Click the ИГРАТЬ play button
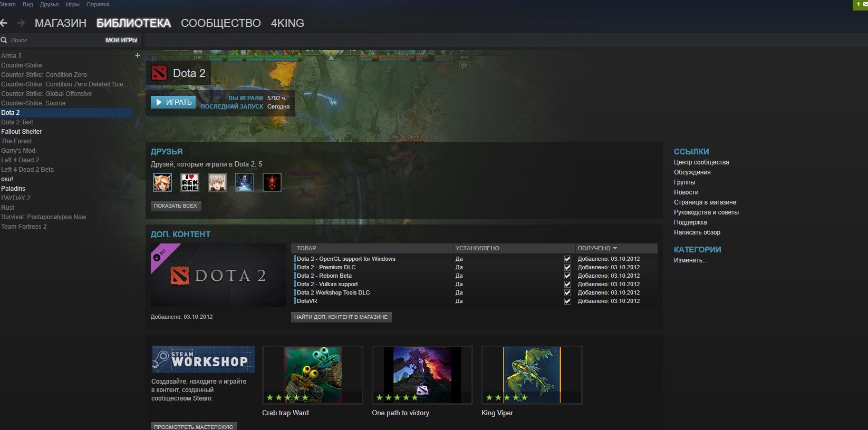 point(173,102)
